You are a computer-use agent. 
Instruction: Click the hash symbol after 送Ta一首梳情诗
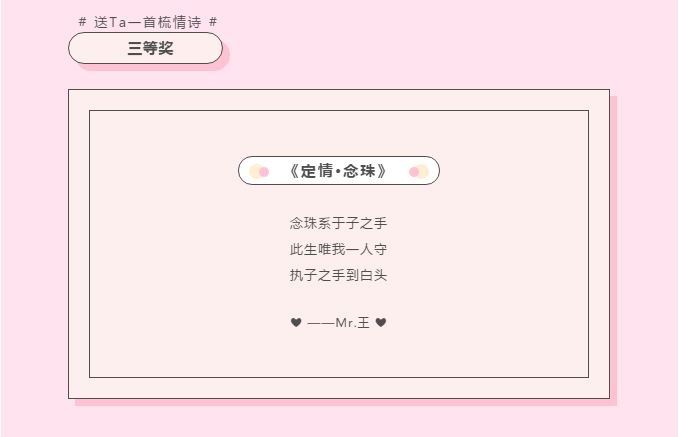click(x=213, y=21)
